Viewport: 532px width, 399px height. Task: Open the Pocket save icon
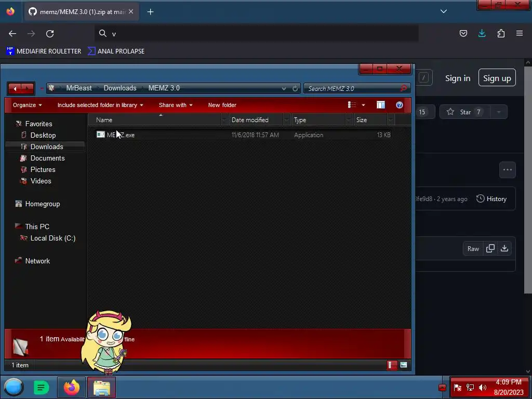463,33
